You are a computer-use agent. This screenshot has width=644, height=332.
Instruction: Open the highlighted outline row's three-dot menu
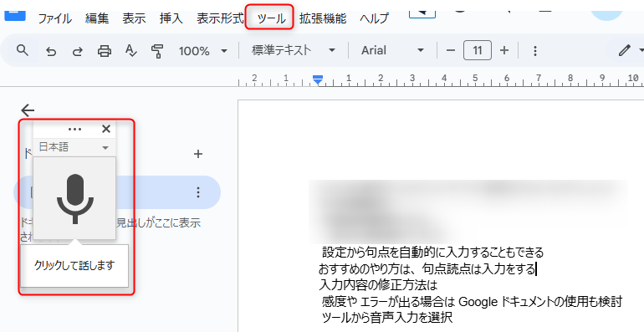pos(198,192)
